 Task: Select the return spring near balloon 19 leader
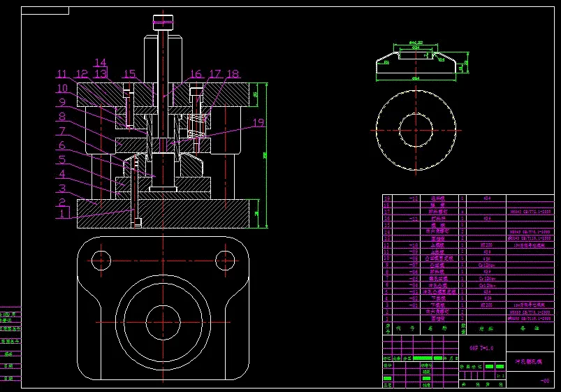click(197, 126)
